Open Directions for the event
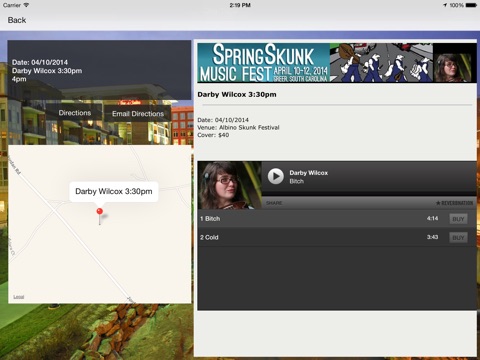The image size is (480, 360). click(75, 113)
